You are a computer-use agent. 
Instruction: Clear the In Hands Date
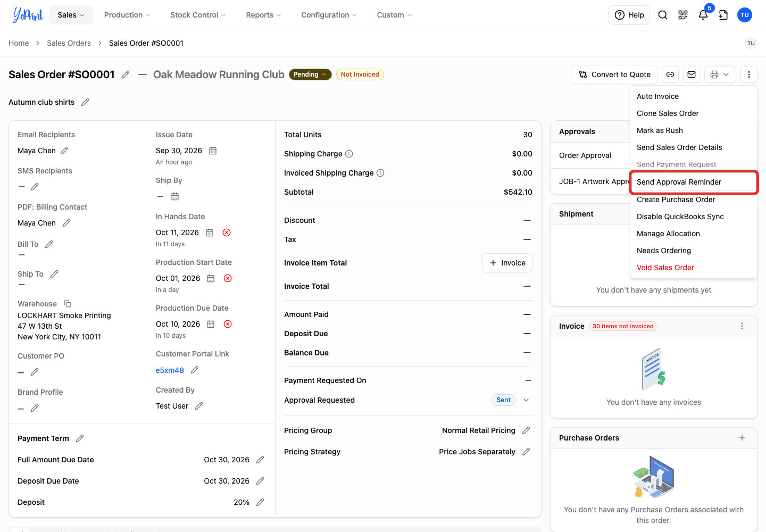click(x=227, y=232)
